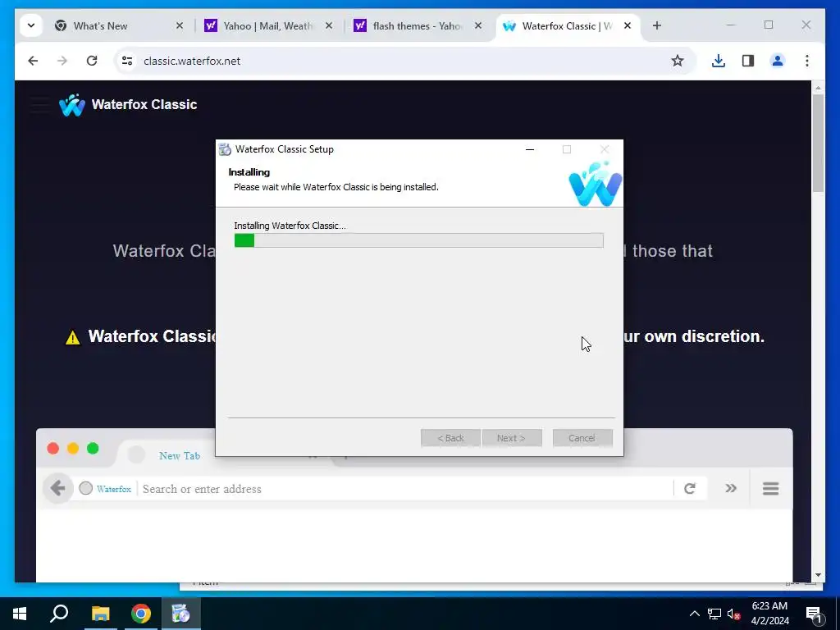Click the yellow dot in browser mockup

tap(73, 449)
